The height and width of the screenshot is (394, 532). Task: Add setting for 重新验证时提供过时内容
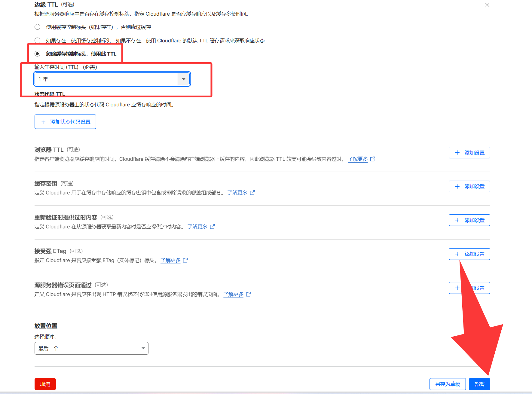pyautogui.click(x=469, y=220)
